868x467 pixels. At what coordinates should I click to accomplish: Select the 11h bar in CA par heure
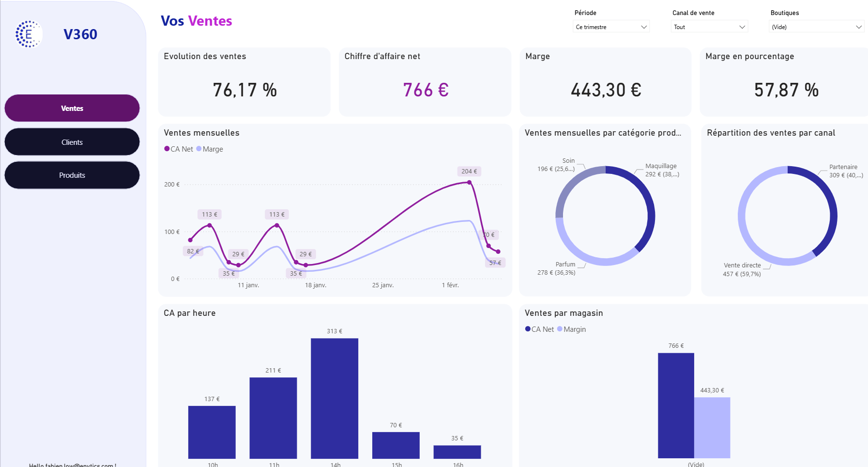(x=273, y=418)
